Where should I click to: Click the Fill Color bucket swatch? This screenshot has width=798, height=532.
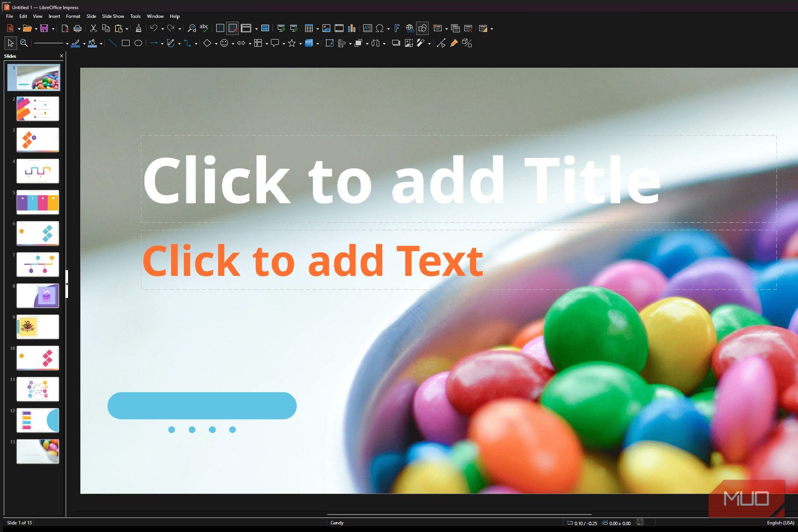[x=92, y=43]
